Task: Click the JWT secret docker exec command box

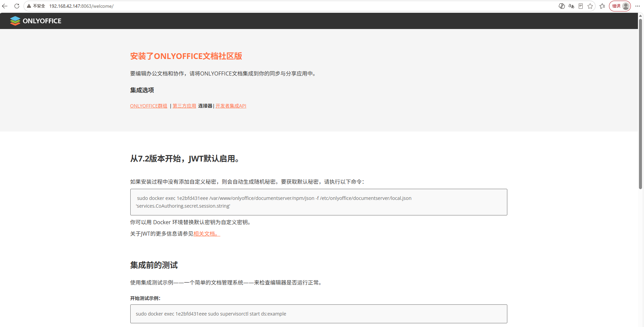Action: point(318,202)
